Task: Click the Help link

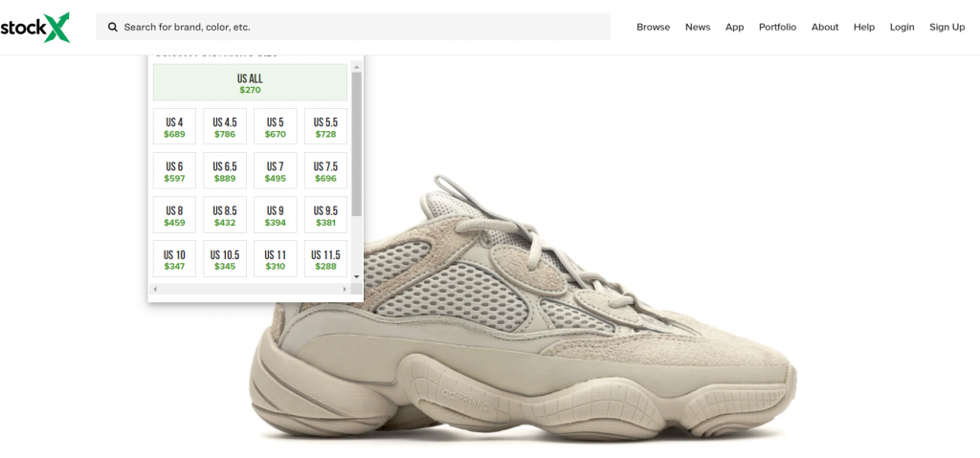Action: pos(864,27)
